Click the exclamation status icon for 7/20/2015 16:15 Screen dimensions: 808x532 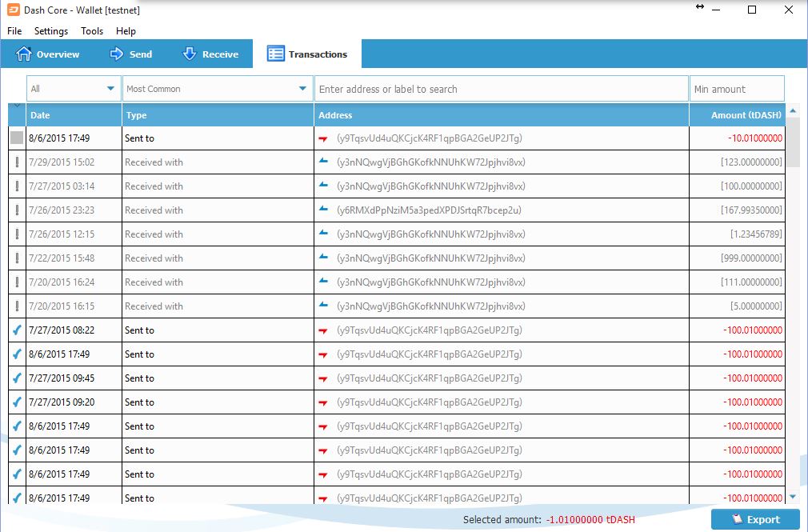pos(17,306)
